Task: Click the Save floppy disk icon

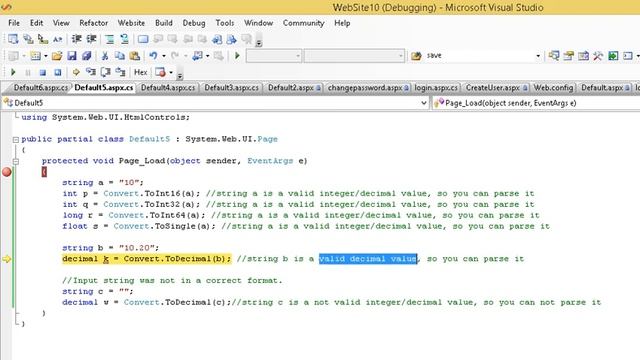Action: tap(72, 56)
